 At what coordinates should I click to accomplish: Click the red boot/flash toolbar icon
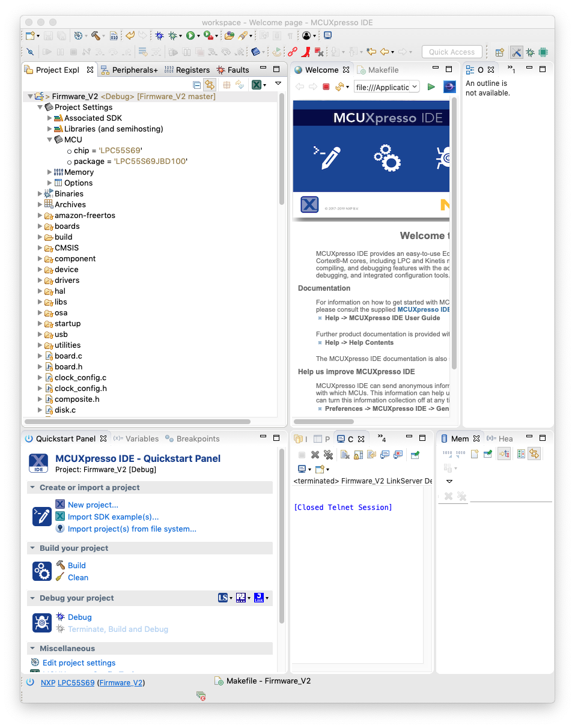click(x=306, y=52)
